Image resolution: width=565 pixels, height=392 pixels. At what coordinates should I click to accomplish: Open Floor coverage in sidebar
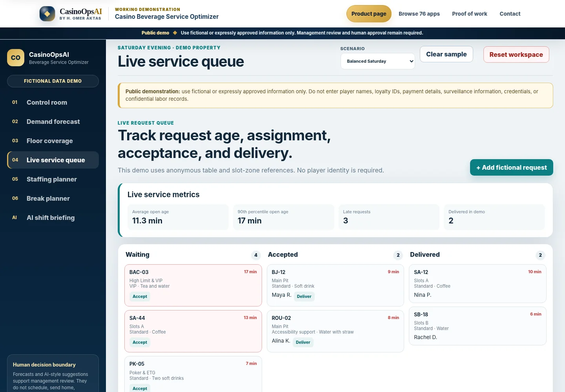click(x=53, y=141)
